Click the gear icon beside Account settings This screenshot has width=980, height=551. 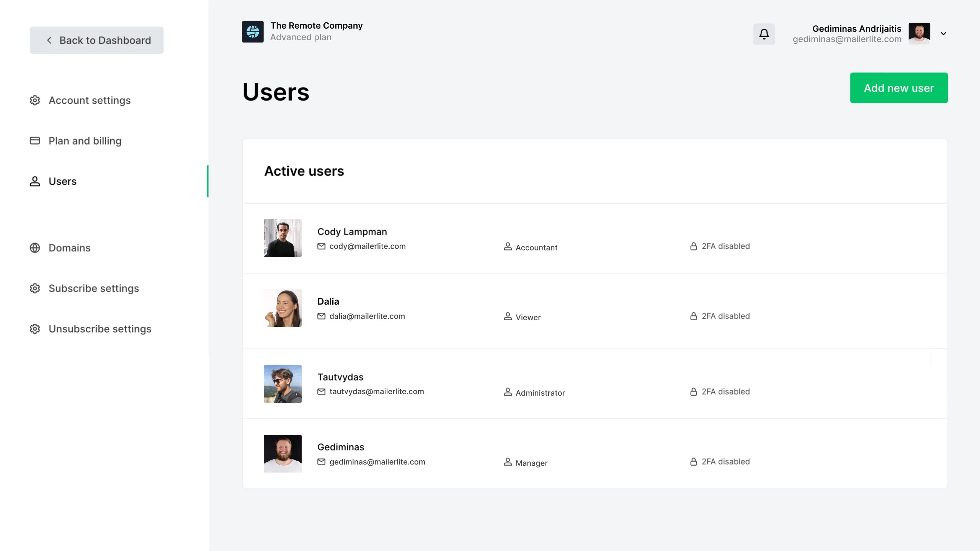pyautogui.click(x=35, y=100)
